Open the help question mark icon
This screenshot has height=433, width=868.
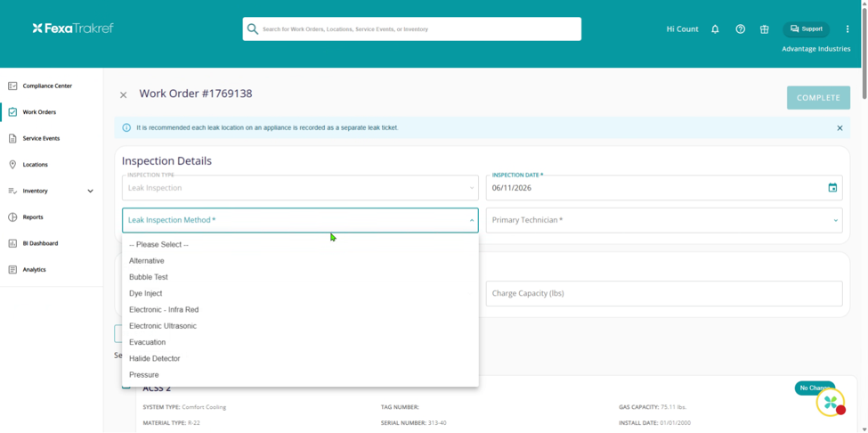point(740,29)
